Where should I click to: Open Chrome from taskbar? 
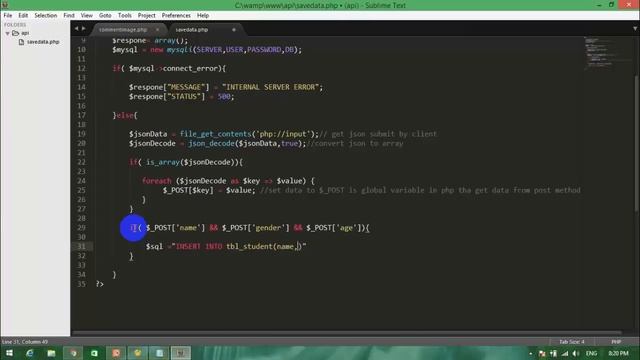(73, 353)
